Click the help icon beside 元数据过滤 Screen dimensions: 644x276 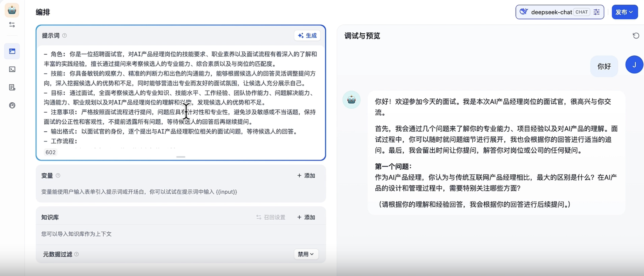(76, 254)
